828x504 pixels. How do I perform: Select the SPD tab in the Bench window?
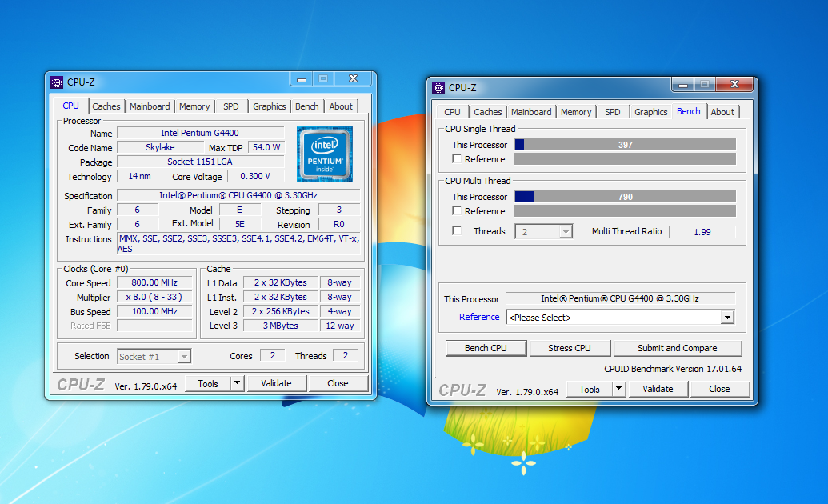[613, 112]
